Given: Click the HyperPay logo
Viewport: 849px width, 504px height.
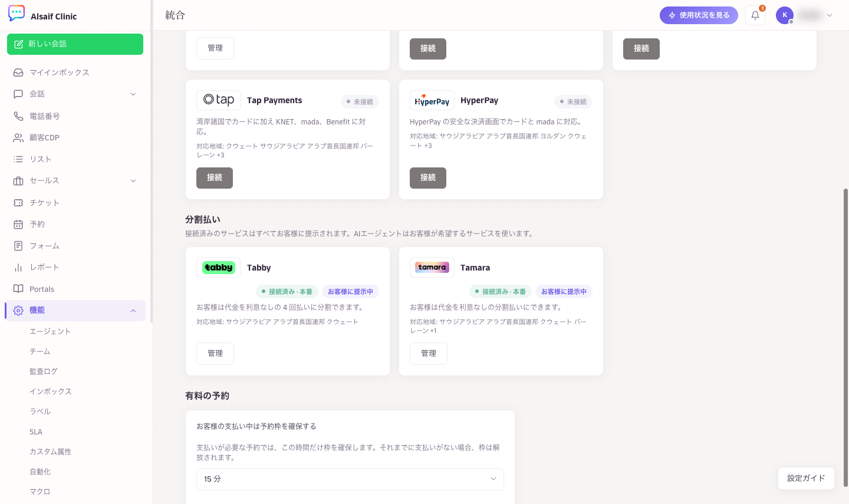Looking at the screenshot, I should point(432,100).
